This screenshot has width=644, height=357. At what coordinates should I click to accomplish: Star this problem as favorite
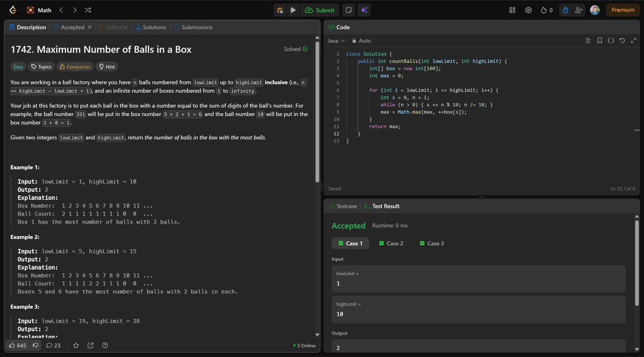pos(76,345)
